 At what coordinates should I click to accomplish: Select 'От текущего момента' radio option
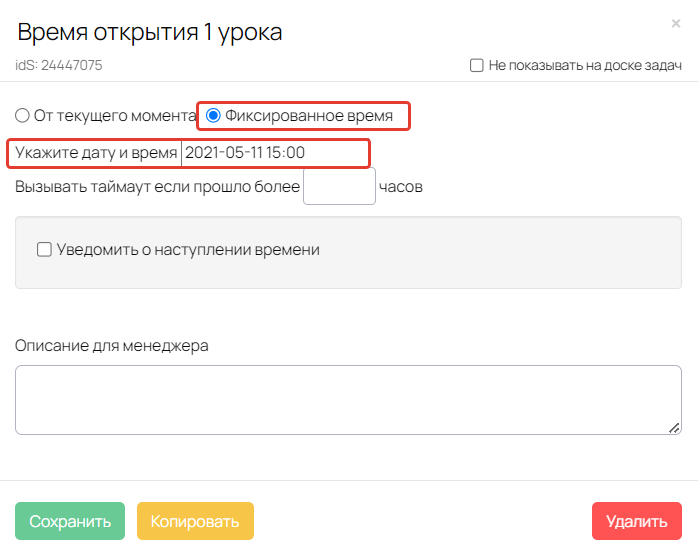22,116
